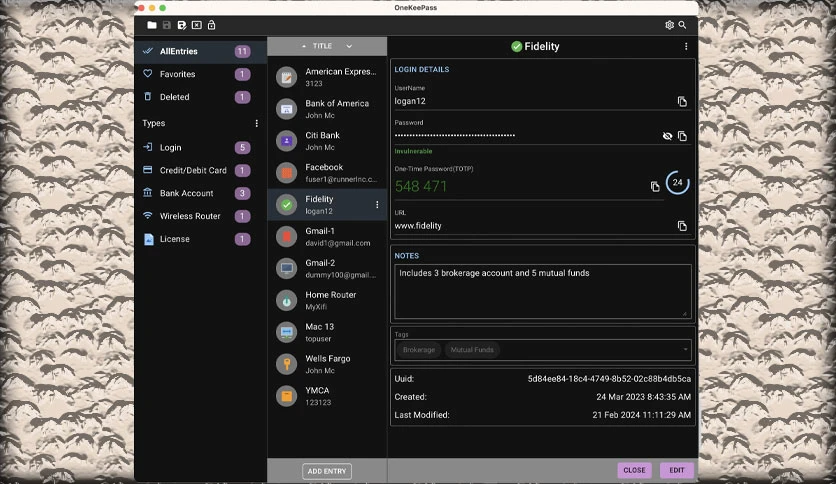Click the close database icon
836x484 pixels.
point(197,25)
